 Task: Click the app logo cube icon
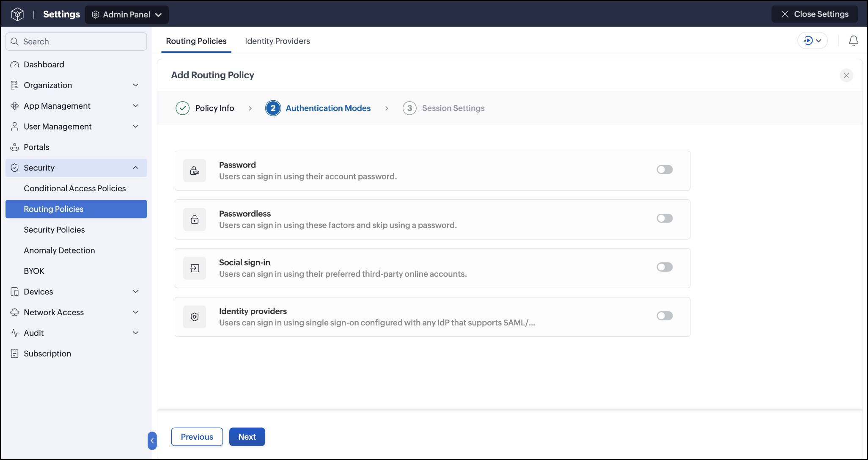coord(17,14)
